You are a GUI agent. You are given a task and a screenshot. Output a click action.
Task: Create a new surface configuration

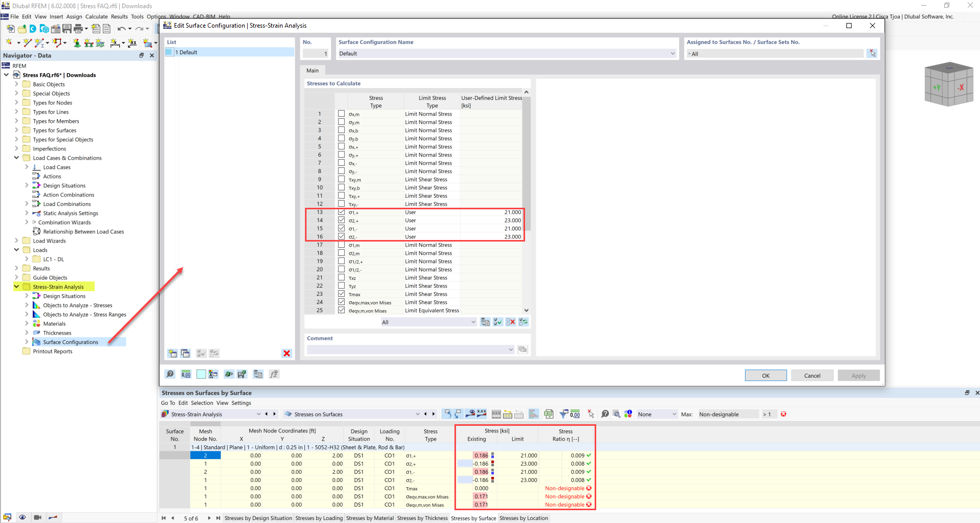coord(172,353)
